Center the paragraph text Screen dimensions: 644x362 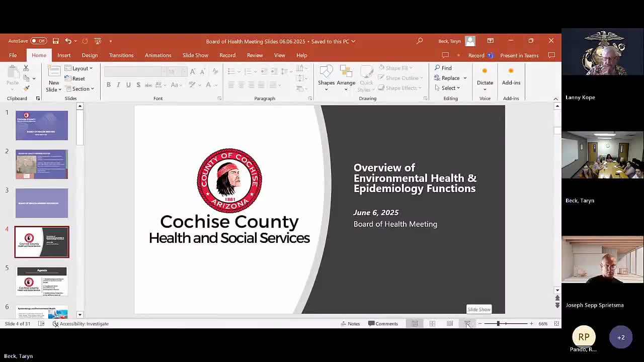click(x=241, y=84)
